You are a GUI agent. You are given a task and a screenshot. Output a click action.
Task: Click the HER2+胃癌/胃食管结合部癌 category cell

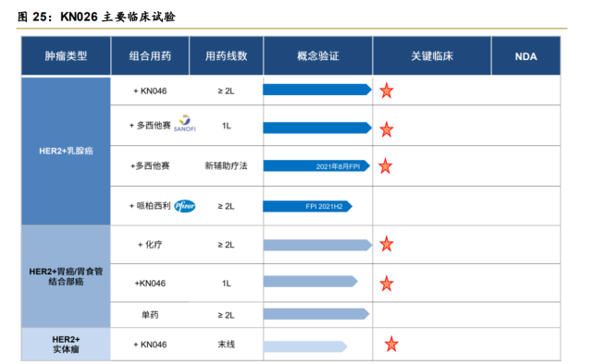click(x=66, y=276)
